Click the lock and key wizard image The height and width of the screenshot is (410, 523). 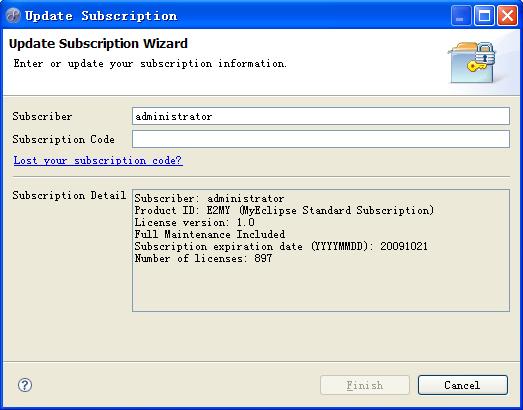(472, 62)
